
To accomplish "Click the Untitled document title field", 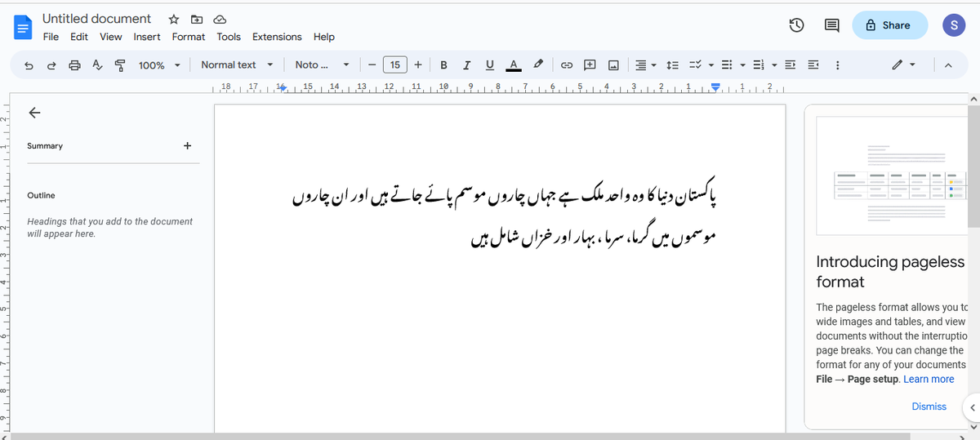I will click(x=96, y=18).
